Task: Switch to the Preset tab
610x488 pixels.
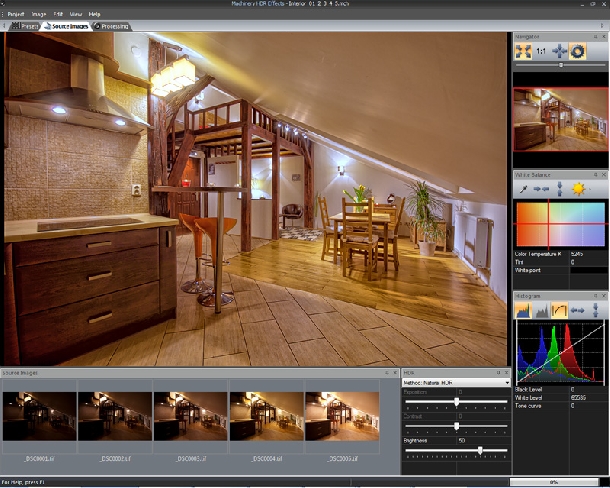Action: pyautogui.click(x=23, y=26)
